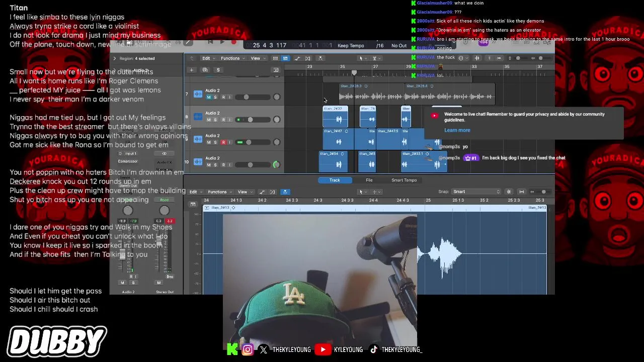Select the titan_2#34 region on track 10
The width and height of the screenshot is (644, 362).
[334, 162]
